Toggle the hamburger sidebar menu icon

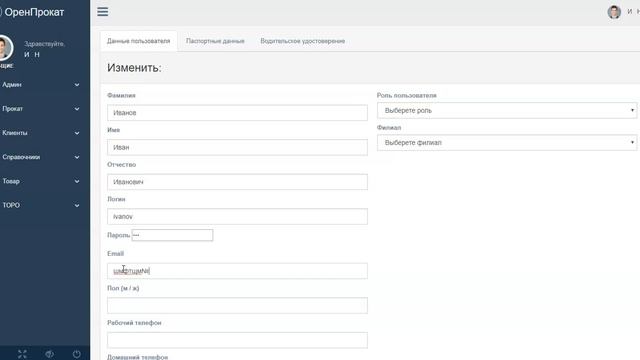[x=102, y=12]
